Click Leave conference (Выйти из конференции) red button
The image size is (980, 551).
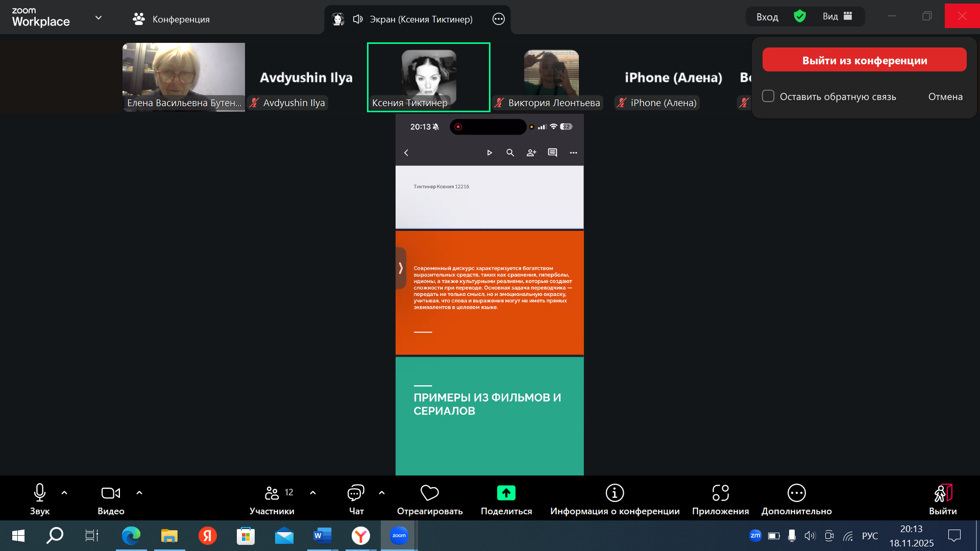pyautogui.click(x=864, y=60)
